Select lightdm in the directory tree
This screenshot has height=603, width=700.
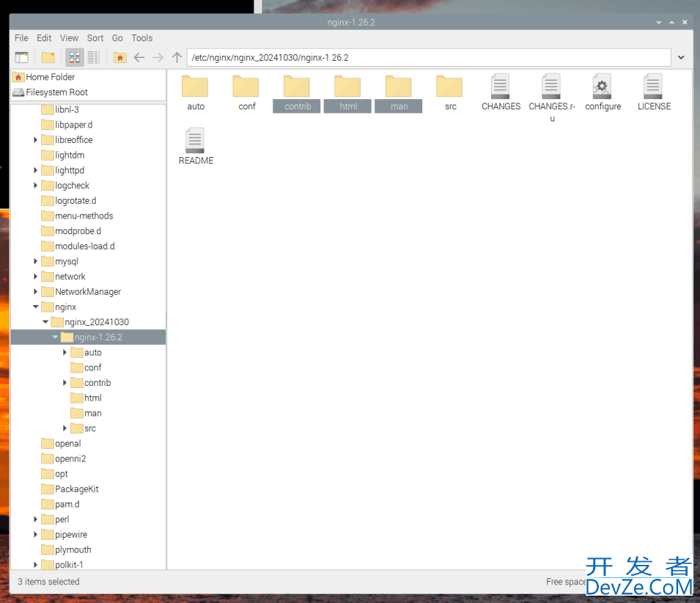pyautogui.click(x=62, y=155)
